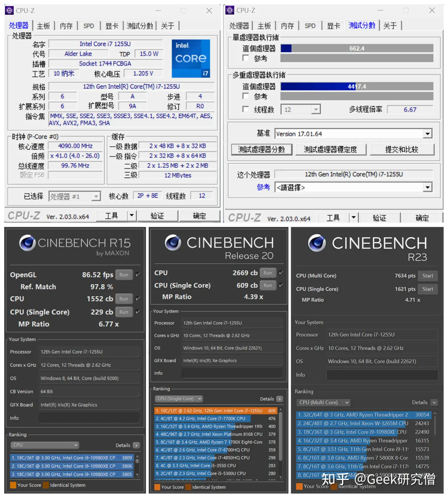Image resolution: width=448 pixels, height=498 pixels.
Task: Click 验证 button in left CPU-Z window
Action: point(157,216)
